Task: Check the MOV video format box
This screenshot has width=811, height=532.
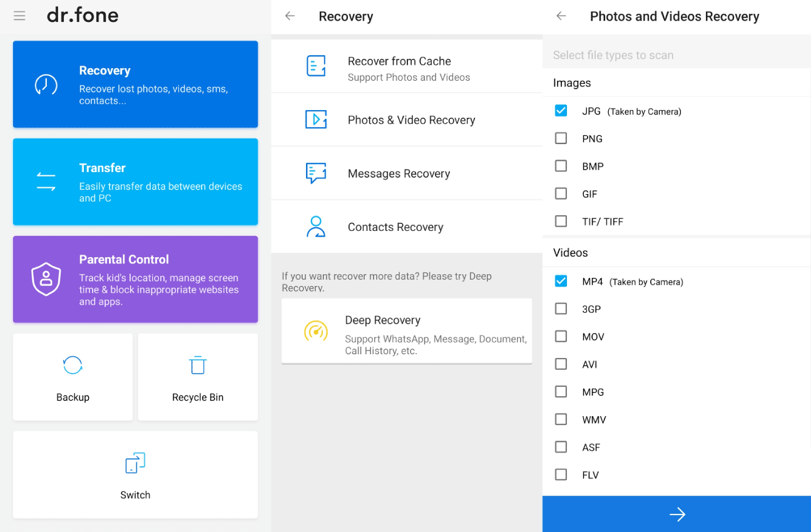Action: tap(561, 337)
